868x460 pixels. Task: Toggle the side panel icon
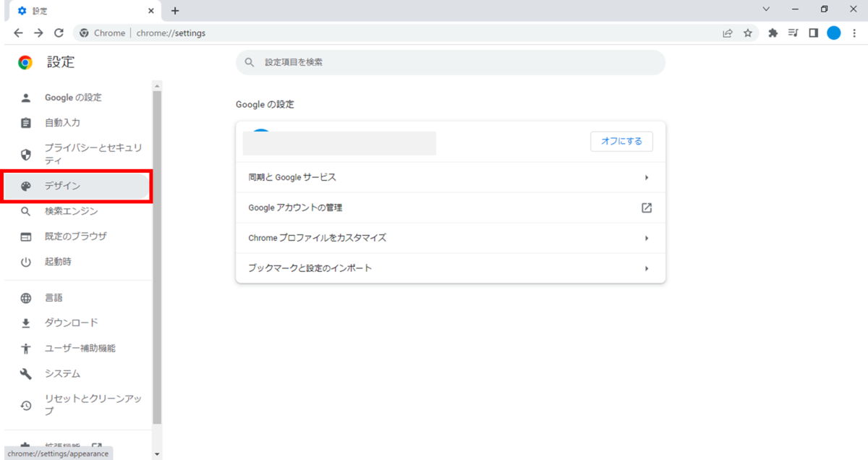813,33
